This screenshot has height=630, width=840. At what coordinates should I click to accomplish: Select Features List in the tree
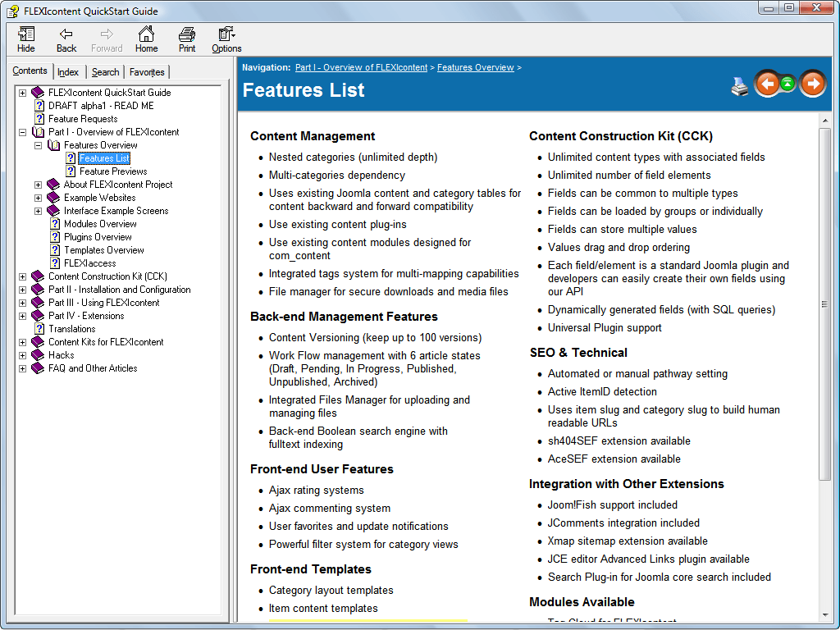pyautogui.click(x=104, y=158)
